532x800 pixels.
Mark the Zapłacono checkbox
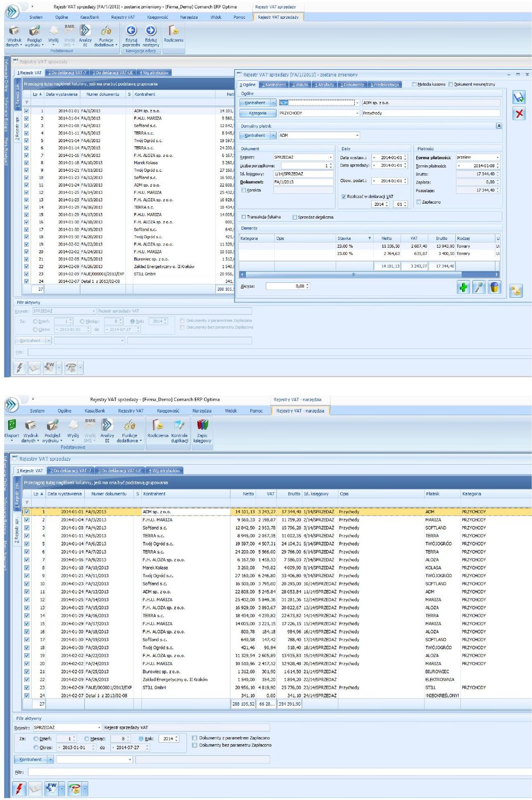419,202
